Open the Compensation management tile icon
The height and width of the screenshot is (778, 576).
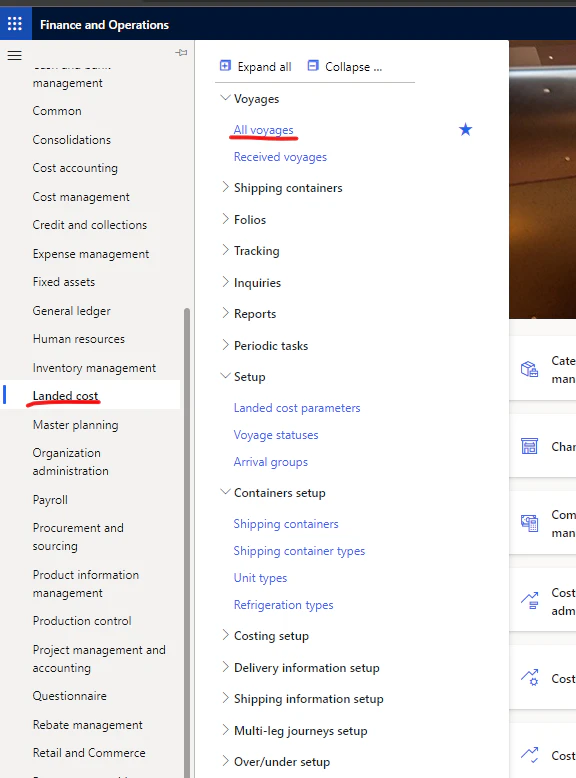529,523
